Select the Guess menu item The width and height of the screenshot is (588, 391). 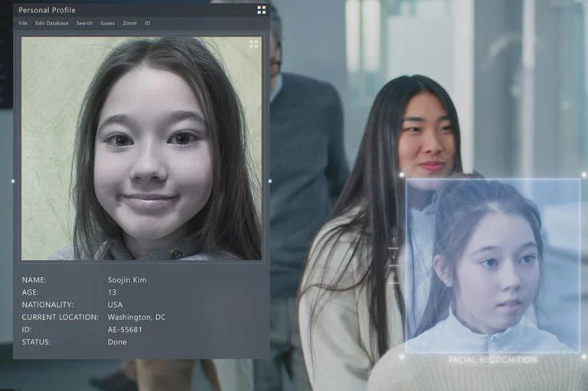(107, 23)
